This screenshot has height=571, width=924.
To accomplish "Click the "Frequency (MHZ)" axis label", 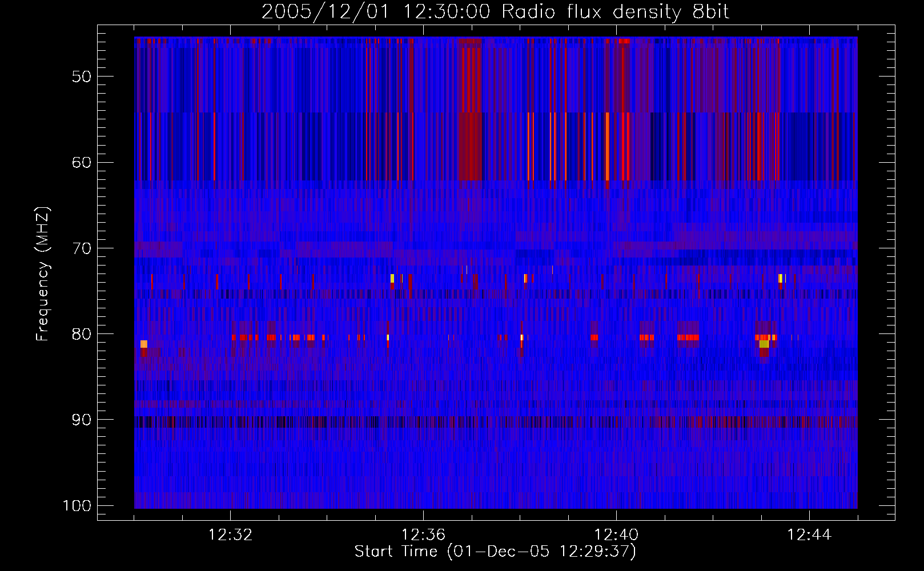I will click(x=43, y=274).
